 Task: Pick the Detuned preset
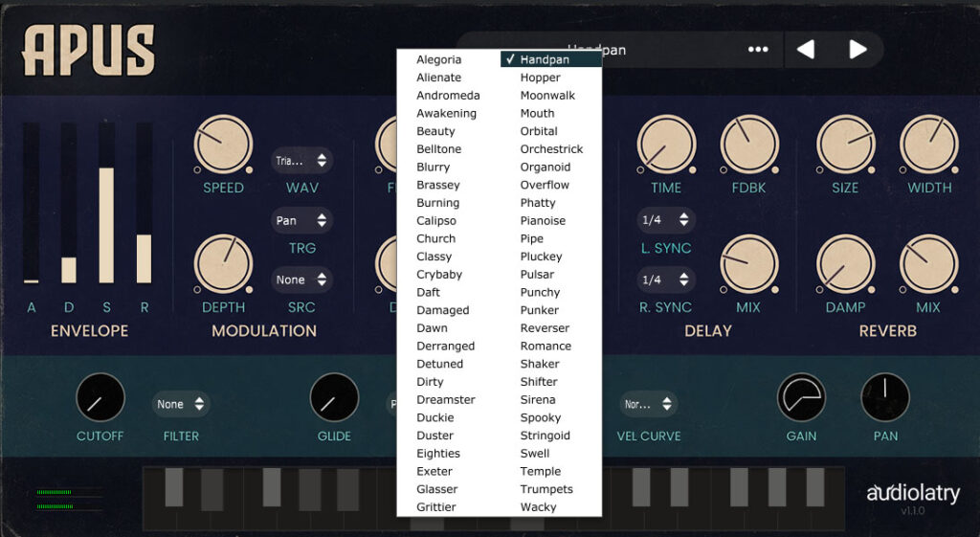tap(439, 364)
